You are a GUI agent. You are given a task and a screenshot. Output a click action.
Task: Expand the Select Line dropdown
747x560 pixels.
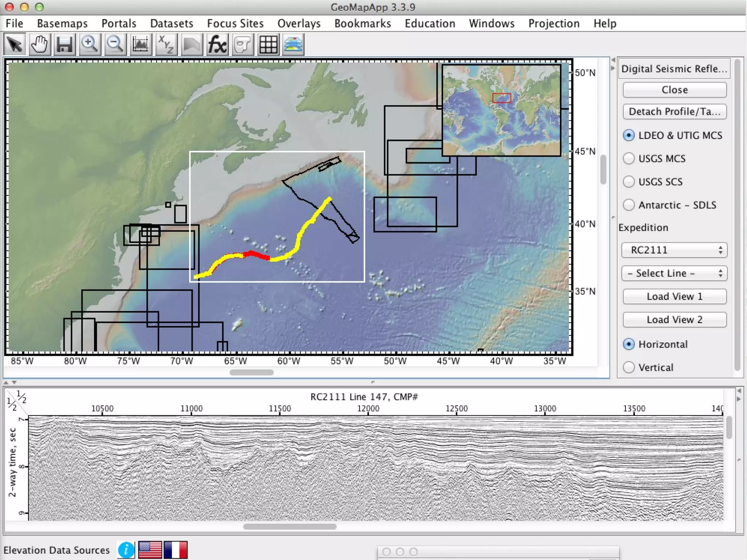tap(674, 273)
